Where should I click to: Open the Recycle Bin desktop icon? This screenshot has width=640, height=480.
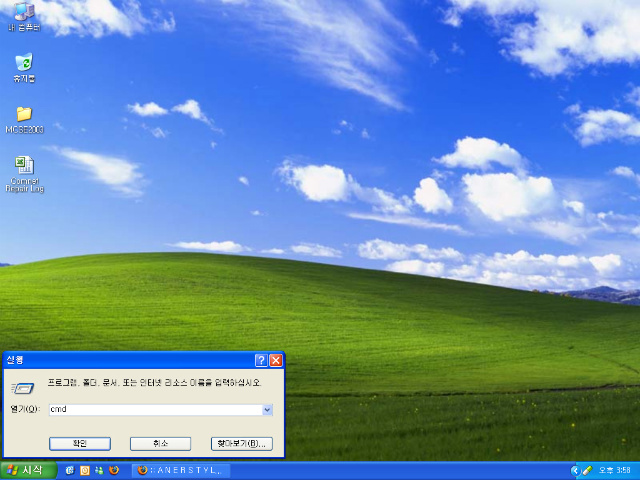(24, 68)
